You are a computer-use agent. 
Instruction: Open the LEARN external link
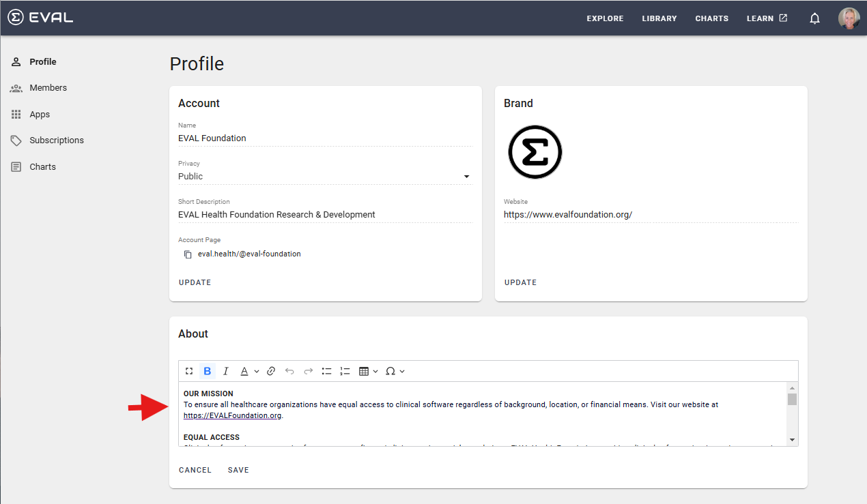coord(767,18)
